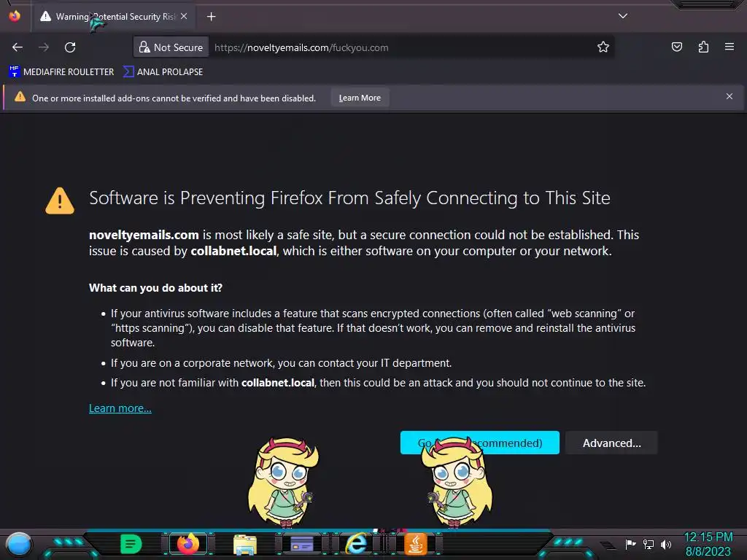Open Firefox View icon in tab bar
Image resolution: width=747 pixels, height=560 pixels.
15,16
